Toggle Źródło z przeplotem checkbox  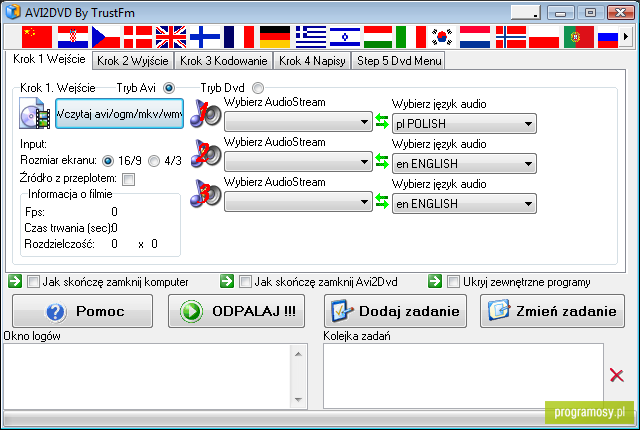129,179
